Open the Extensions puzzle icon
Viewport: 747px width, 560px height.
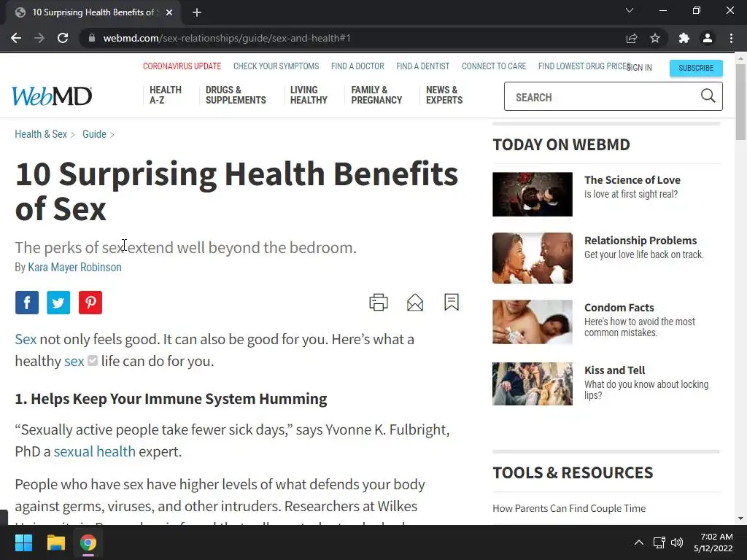click(x=684, y=38)
